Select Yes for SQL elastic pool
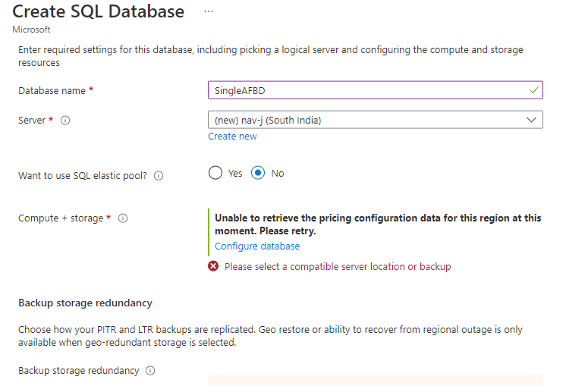 (x=215, y=173)
